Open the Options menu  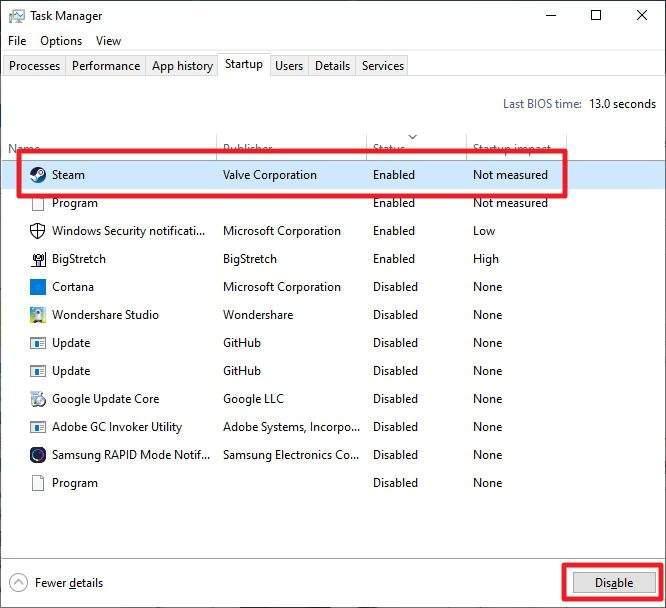click(61, 41)
